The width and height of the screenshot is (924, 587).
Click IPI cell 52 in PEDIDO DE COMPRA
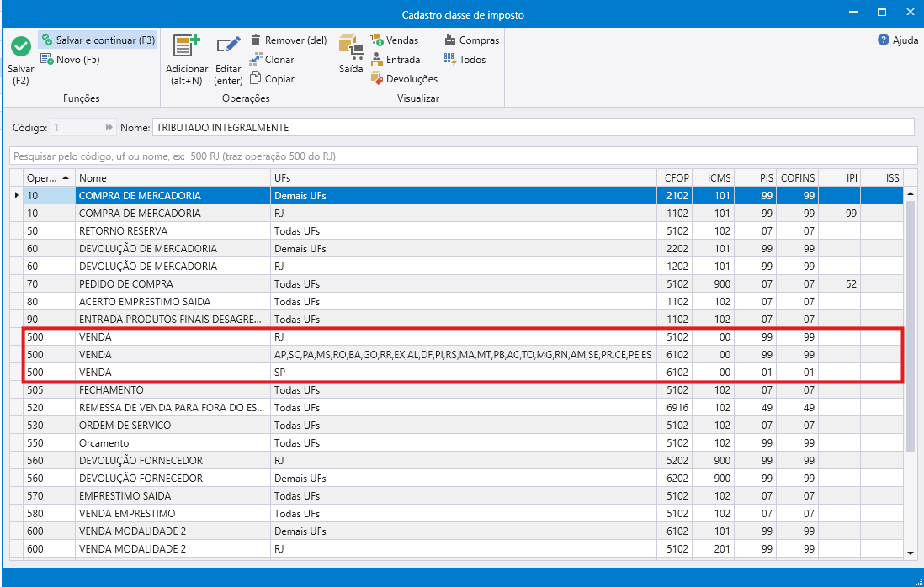coord(839,283)
